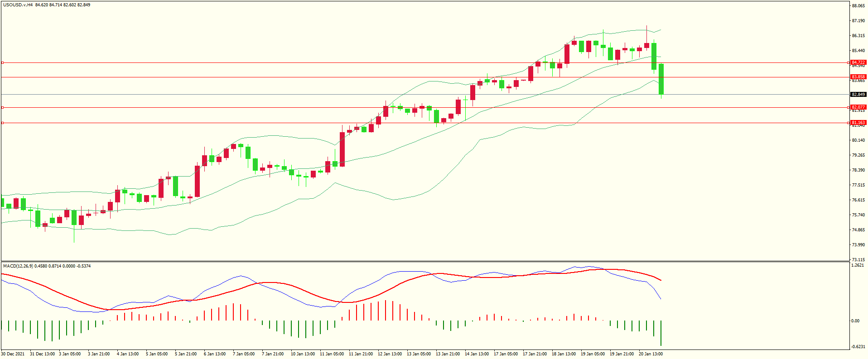Click the 5 Jan 05:00 time label
The image size is (868, 359).
tap(157, 354)
